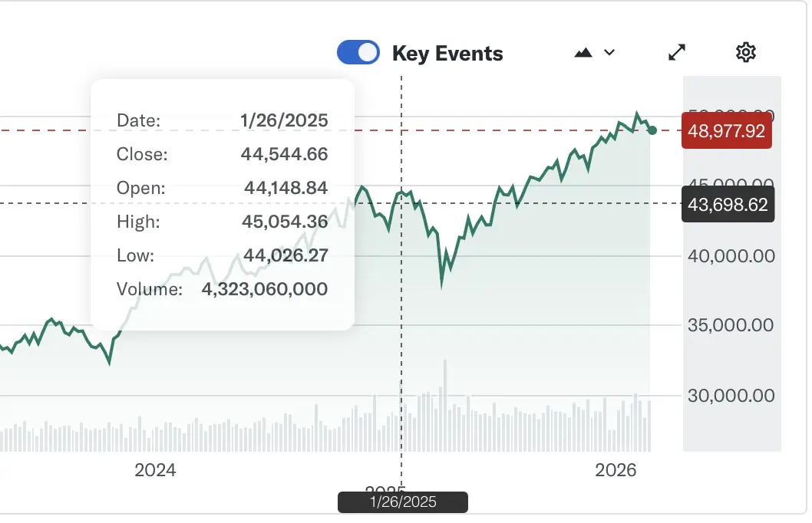
Task: Open the chart type mountain icon
Action: point(583,52)
